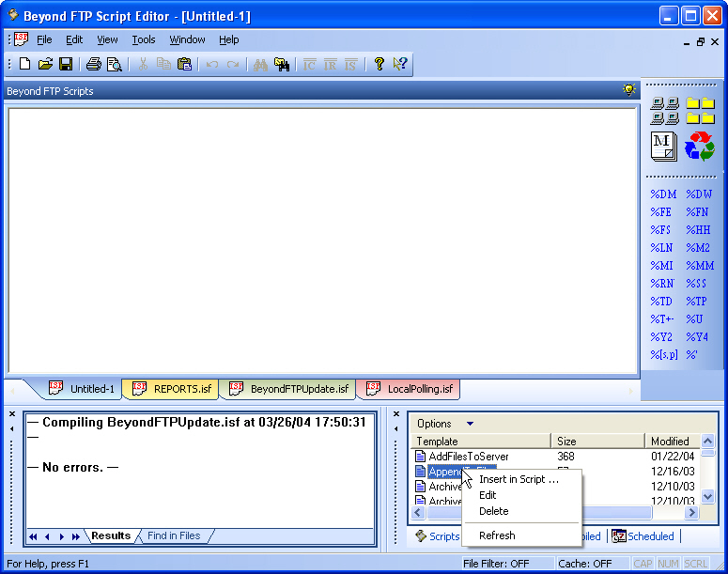Select the Find in Files tab
The height and width of the screenshot is (574, 728).
[174, 535]
